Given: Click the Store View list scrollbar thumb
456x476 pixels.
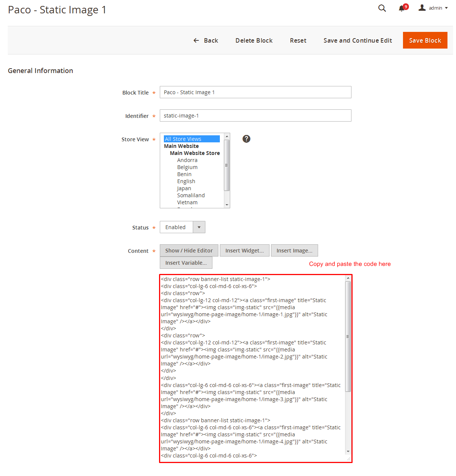Looking at the screenshot, I should click(x=227, y=165).
